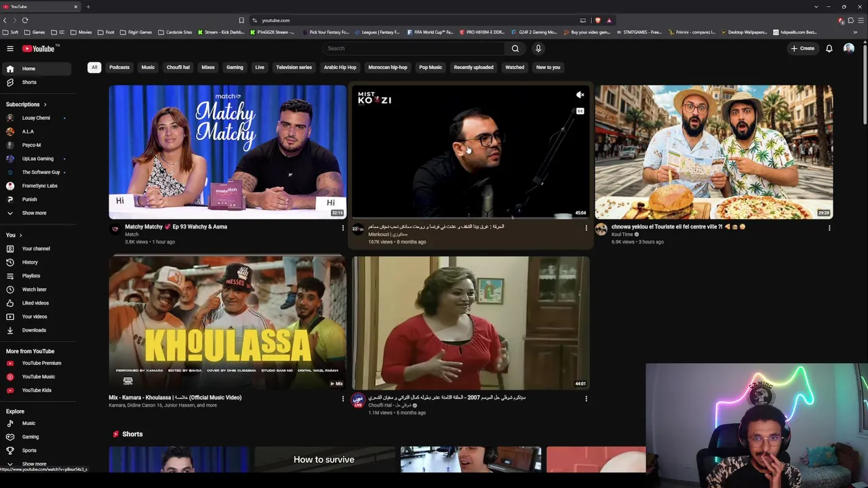Select the Live filter chip
Viewport: 868px width, 488px height.
coord(260,67)
